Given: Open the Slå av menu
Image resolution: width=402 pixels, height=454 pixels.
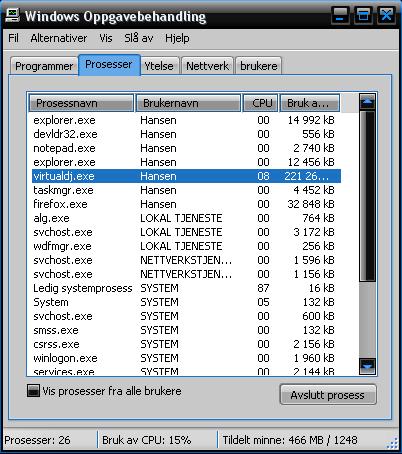Looking at the screenshot, I should point(139,38).
